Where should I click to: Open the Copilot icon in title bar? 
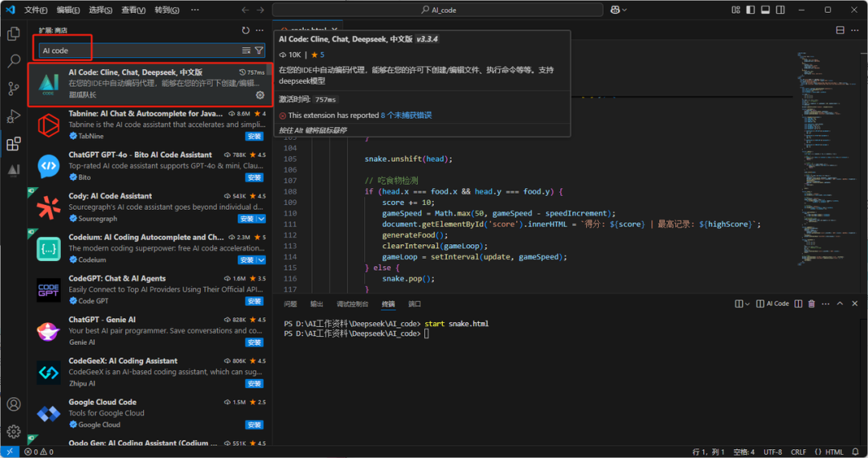(615, 10)
